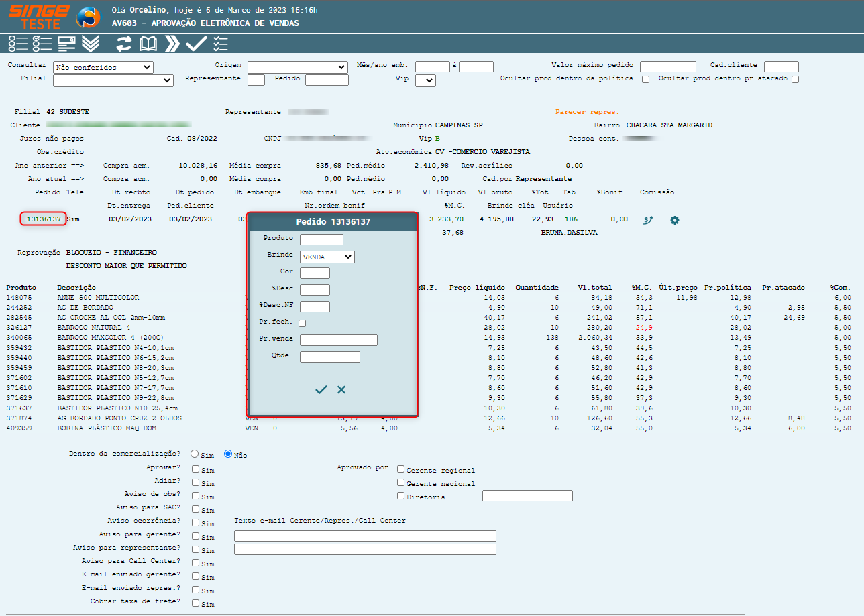The image size is (864, 616).
Task: Tick the Pr.fech. checkbox in dialog
Action: [x=303, y=323]
